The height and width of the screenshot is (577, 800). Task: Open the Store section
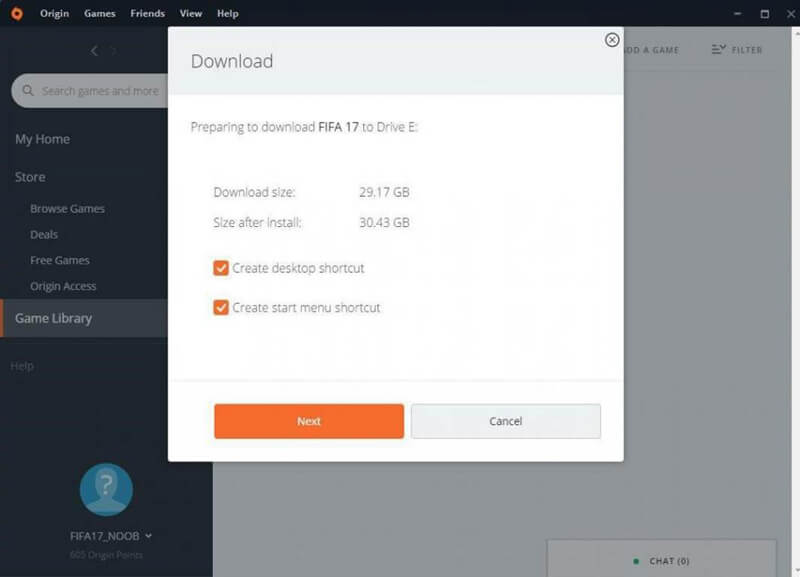(30, 177)
